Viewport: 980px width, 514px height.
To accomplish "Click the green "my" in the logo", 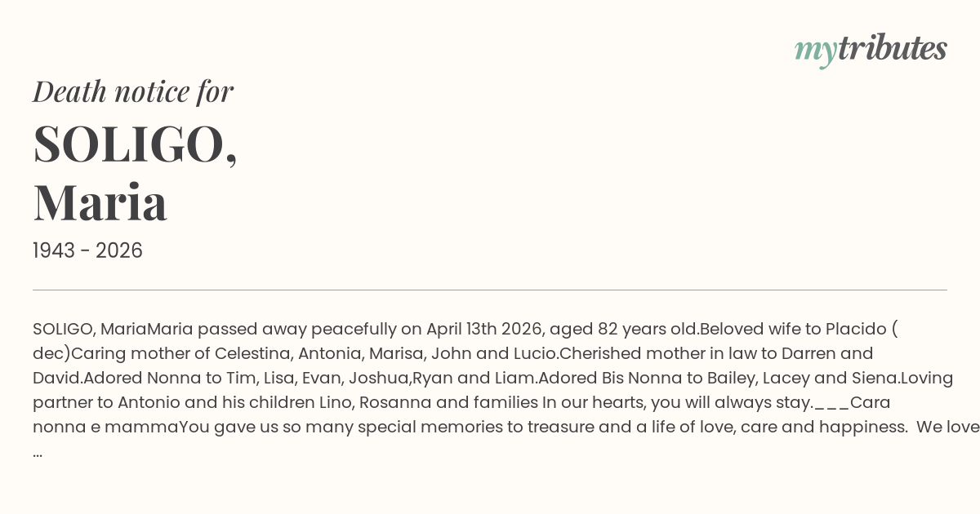I will pyautogui.click(x=815, y=51).
